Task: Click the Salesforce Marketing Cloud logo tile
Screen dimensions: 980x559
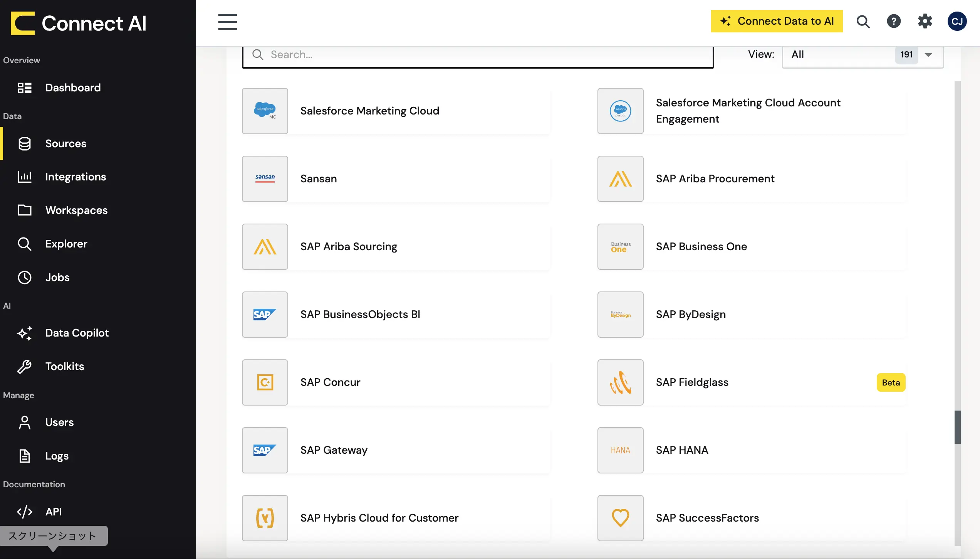Action: (265, 111)
